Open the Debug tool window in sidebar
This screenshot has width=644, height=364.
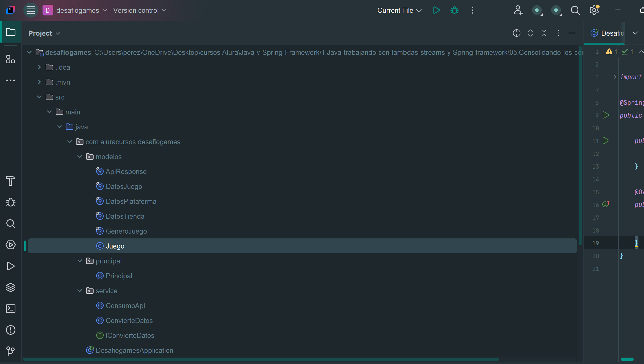point(11,202)
